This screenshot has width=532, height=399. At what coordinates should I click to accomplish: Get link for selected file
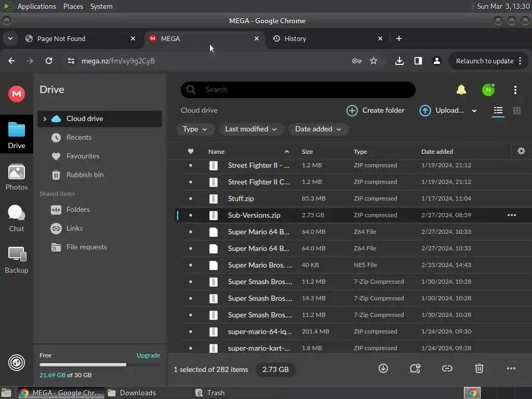(447, 368)
